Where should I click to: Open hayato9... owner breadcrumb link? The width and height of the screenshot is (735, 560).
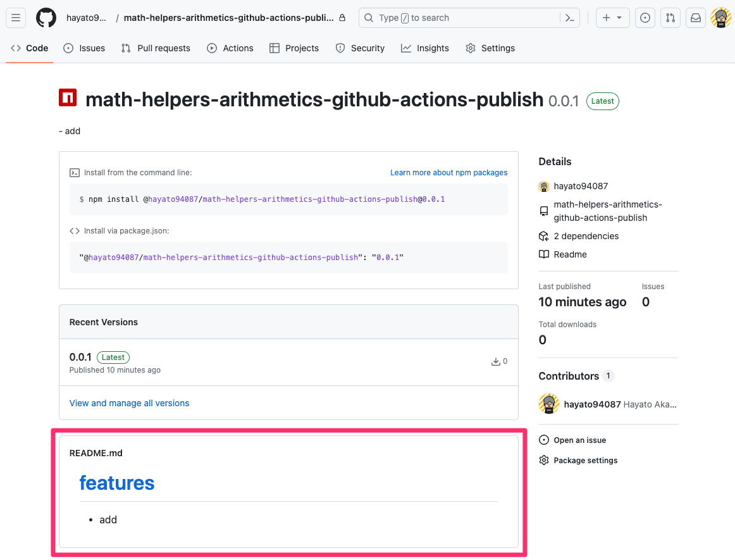coord(86,18)
